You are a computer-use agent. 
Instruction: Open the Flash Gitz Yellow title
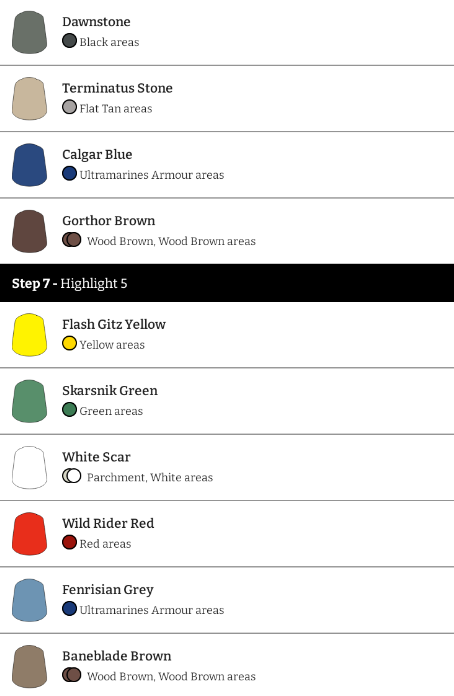(114, 324)
